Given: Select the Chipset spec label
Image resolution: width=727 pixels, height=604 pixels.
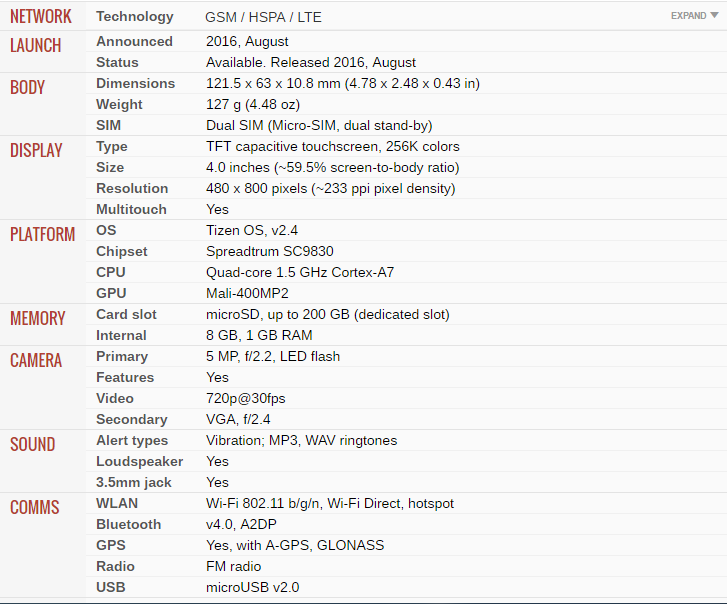Looking at the screenshot, I should tap(121, 251).
